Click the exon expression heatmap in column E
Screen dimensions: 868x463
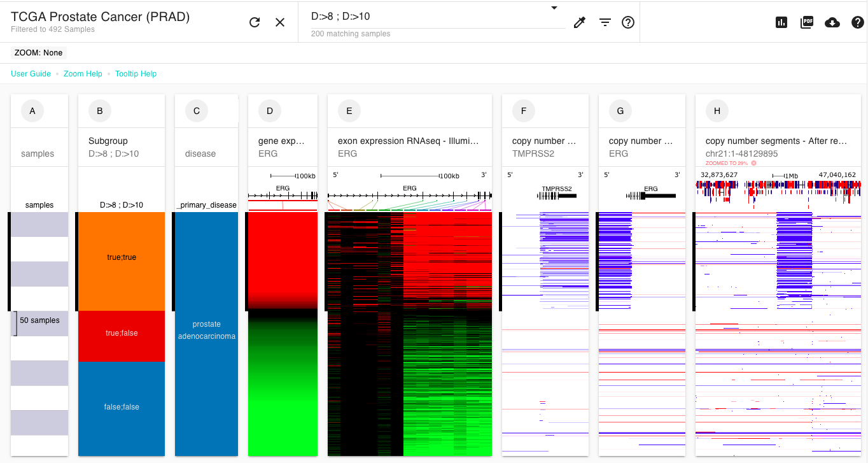coord(410,334)
